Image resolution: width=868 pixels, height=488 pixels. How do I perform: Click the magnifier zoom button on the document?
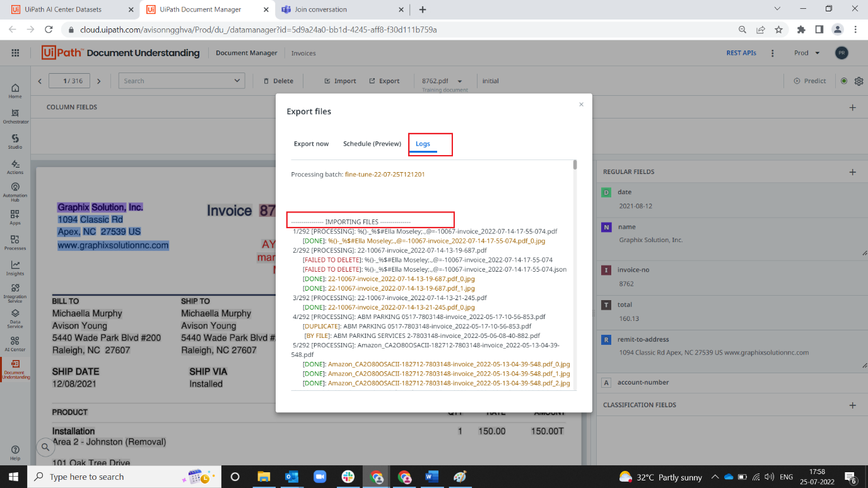(x=45, y=448)
